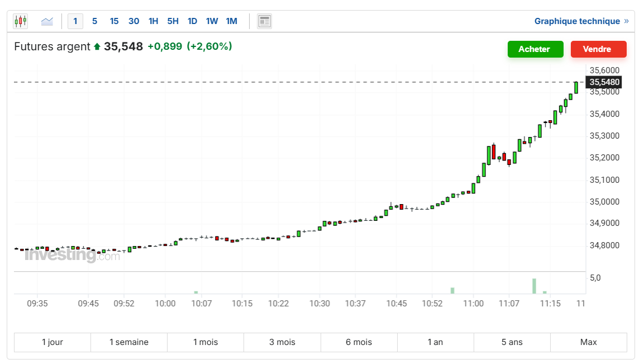Click the green Acheter button
Viewport: 644px width, 364px height.
535,49
